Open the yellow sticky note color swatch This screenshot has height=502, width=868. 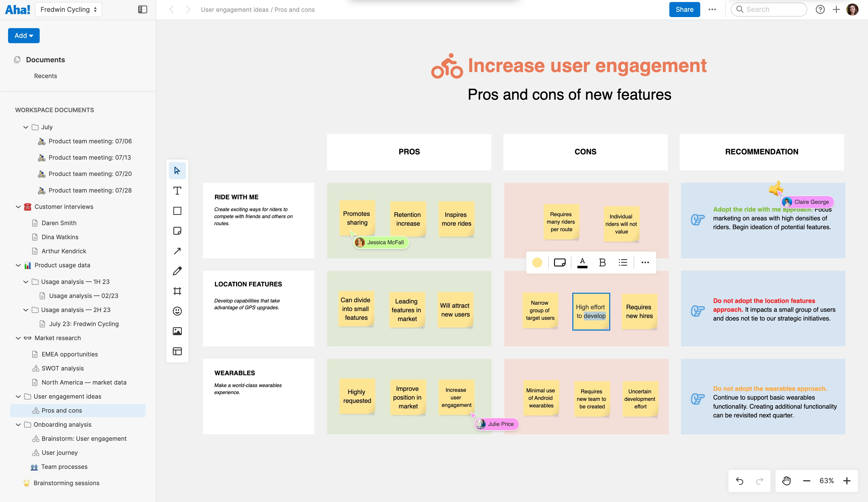point(537,263)
